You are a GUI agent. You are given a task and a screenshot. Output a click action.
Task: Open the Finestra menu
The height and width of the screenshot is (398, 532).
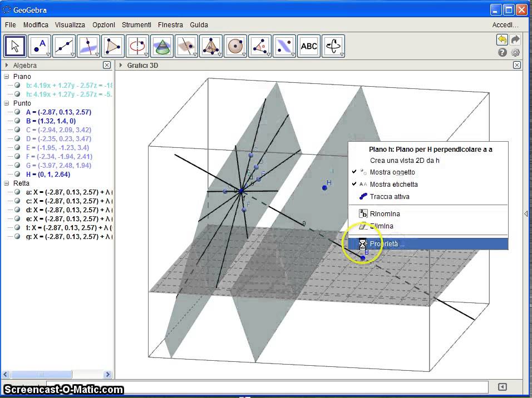170,25
